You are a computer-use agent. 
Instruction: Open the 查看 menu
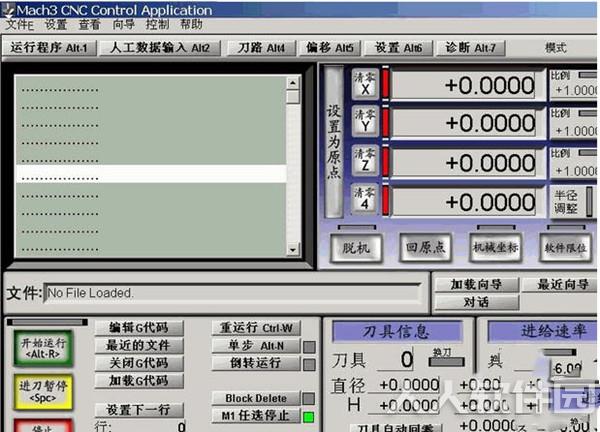(90, 25)
